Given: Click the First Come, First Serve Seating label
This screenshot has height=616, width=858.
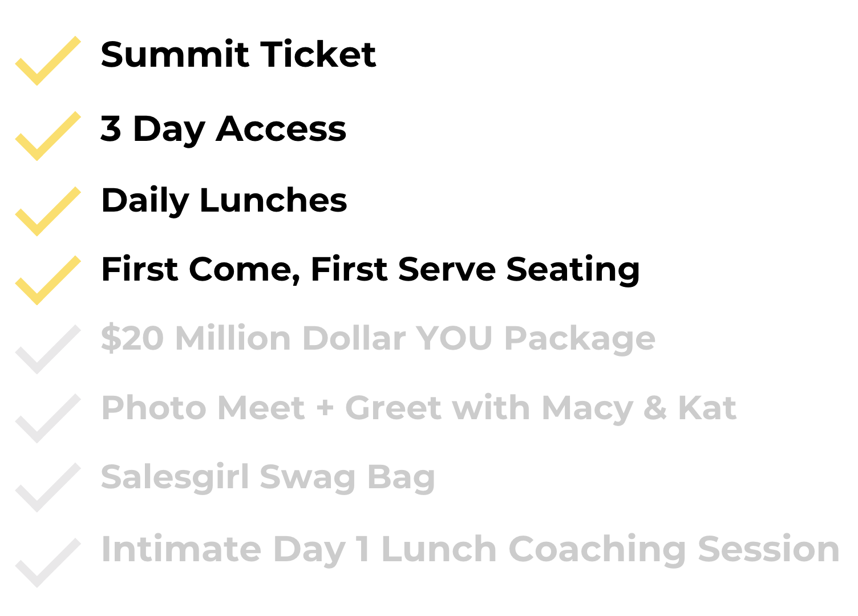Looking at the screenshot, I should [x=370, y=270].
